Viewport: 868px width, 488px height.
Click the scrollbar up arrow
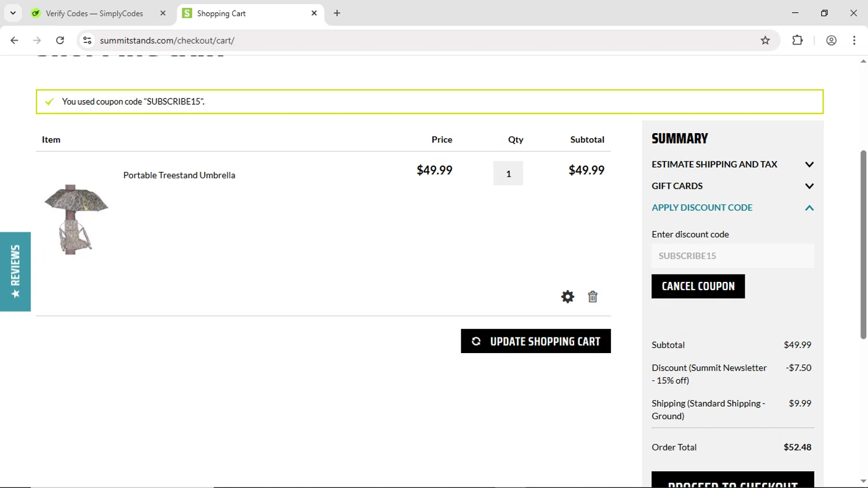tap(863, 61)
